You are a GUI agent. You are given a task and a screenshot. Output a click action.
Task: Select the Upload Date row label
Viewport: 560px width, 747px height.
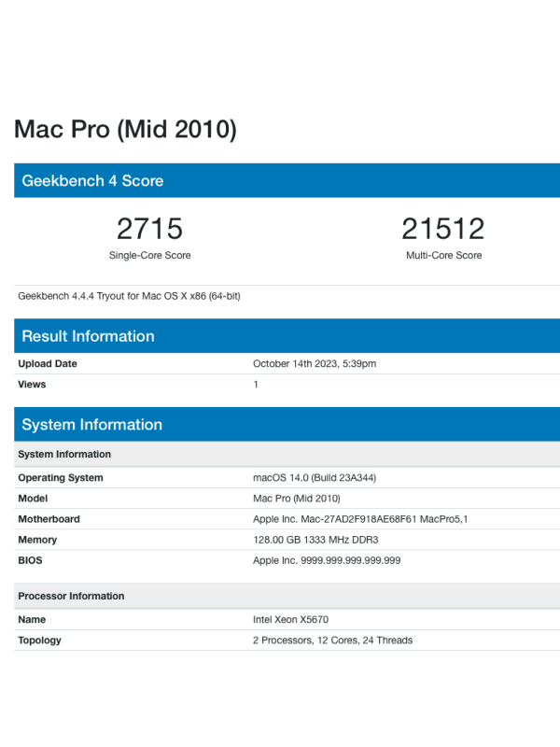(48, 364)
